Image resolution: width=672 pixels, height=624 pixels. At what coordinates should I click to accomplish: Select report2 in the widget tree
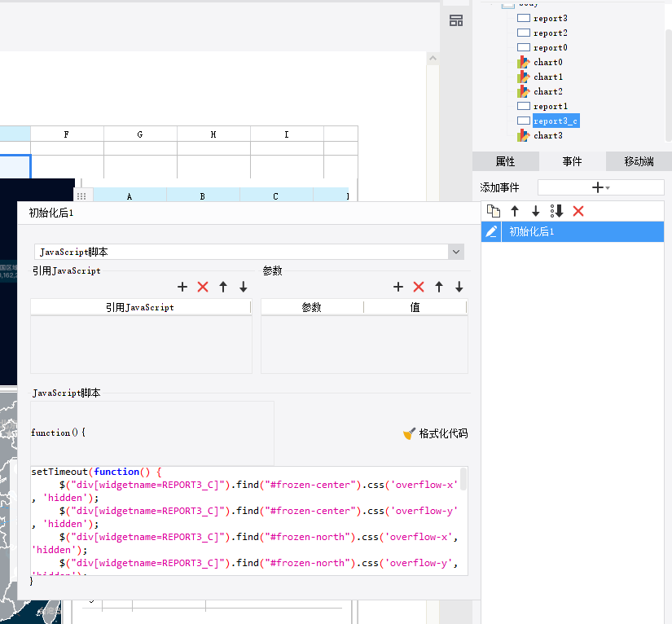point(550,33)
